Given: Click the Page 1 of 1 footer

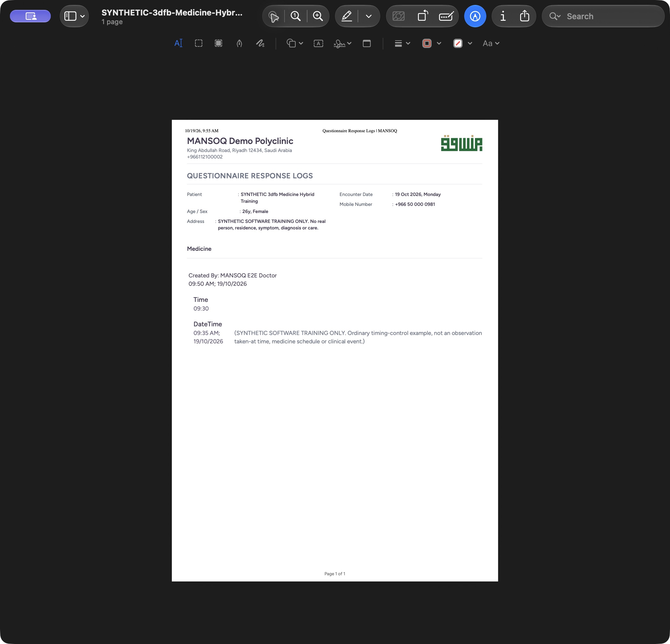Looking at the screenshot, I should coord(335,574).
